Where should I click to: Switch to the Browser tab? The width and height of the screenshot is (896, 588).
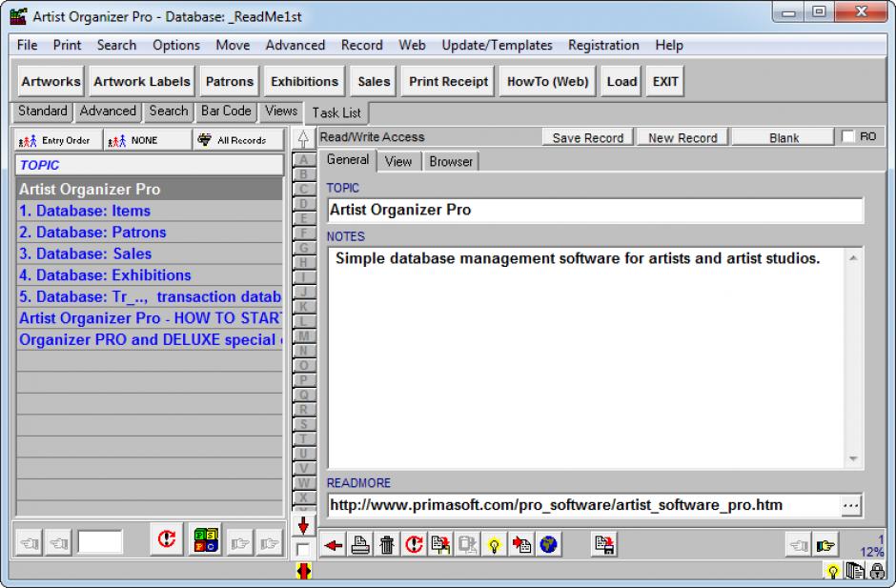451,162
